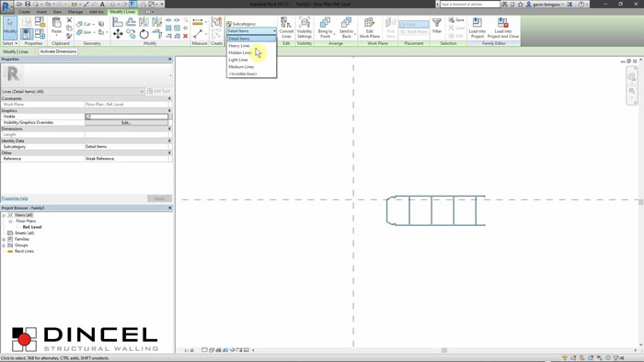The height and width of the screenshot is (362, 644).
Task: Click the 1:10 view scale control
Action: (x=189, y=351)
